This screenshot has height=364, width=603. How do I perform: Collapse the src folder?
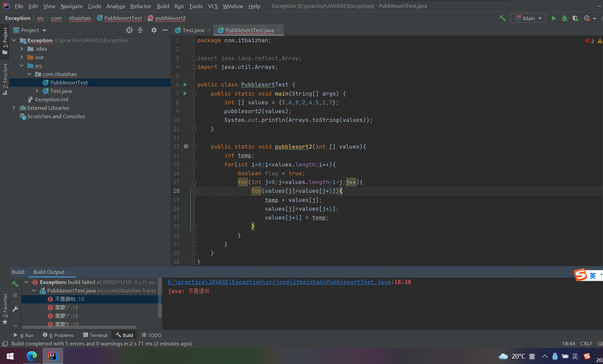click(x=22, y=66)
